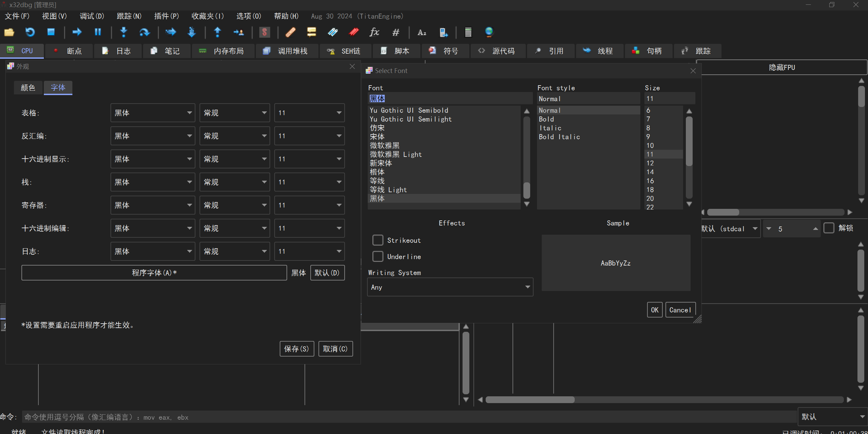868x434 pixels.
Task: Toggle Strikeout checkbox in font dialog
Action: pyautogui.click(x=377, y=240)
